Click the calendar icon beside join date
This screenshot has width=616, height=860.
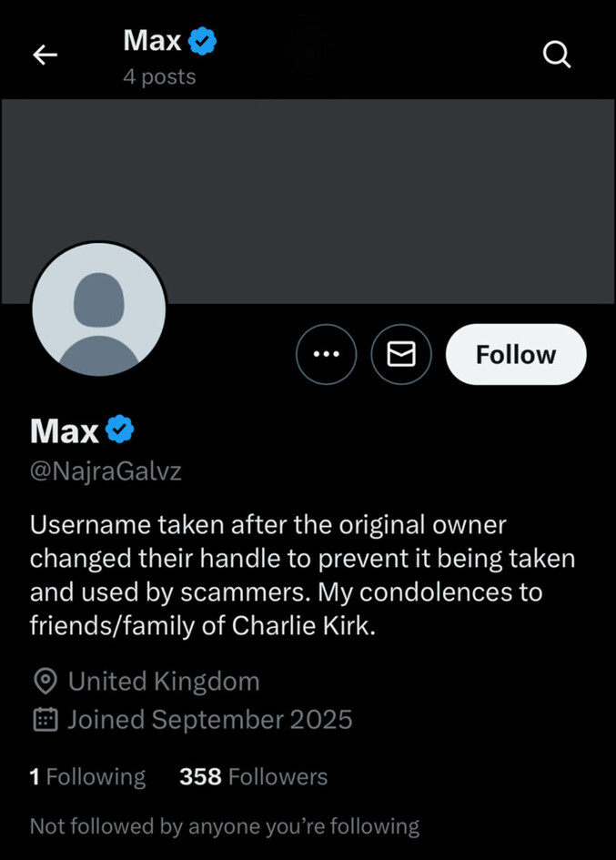(x=45, y=720)
